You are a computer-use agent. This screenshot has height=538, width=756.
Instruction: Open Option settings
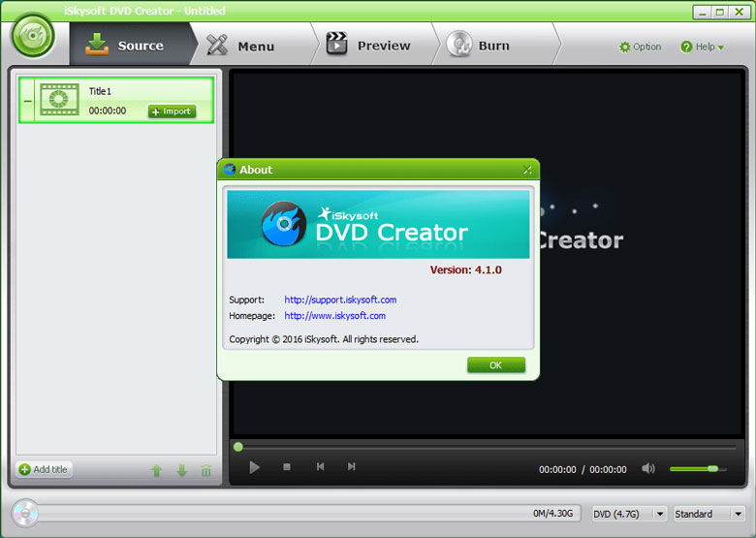click(x=640, y=47)
